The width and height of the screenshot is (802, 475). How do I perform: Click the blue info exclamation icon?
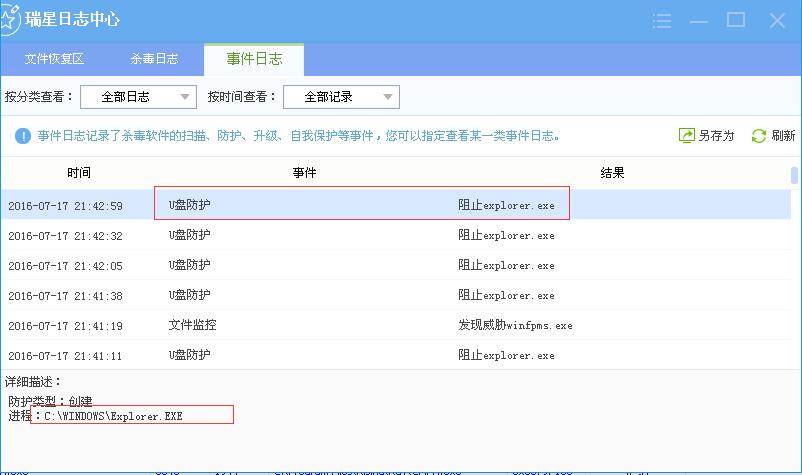(x=23, y=136)
